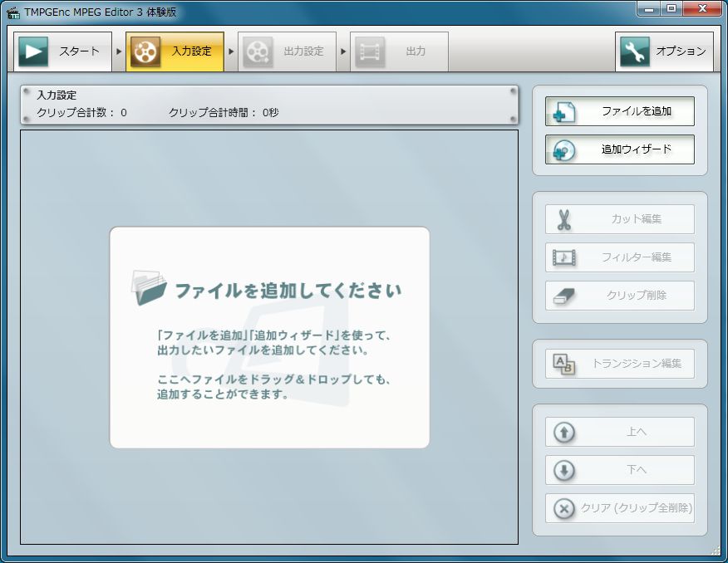Close the TMPGEnc MPEG Editor window

[x=702, y=9]
